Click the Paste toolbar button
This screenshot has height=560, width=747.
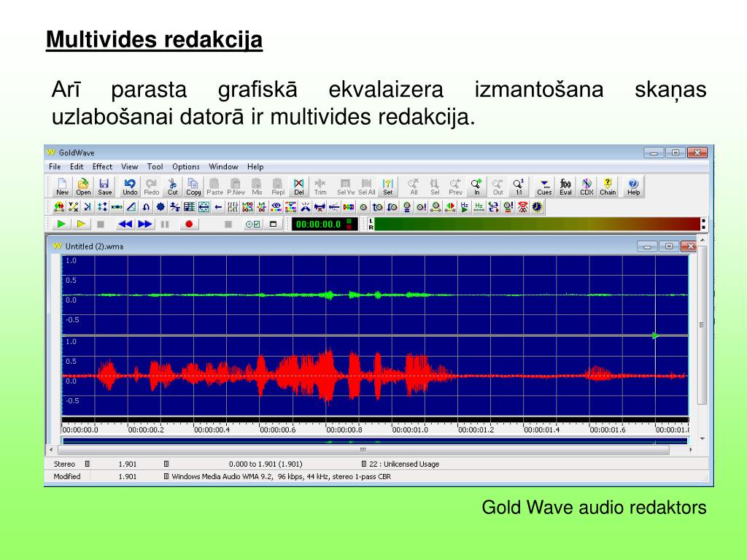214,186
